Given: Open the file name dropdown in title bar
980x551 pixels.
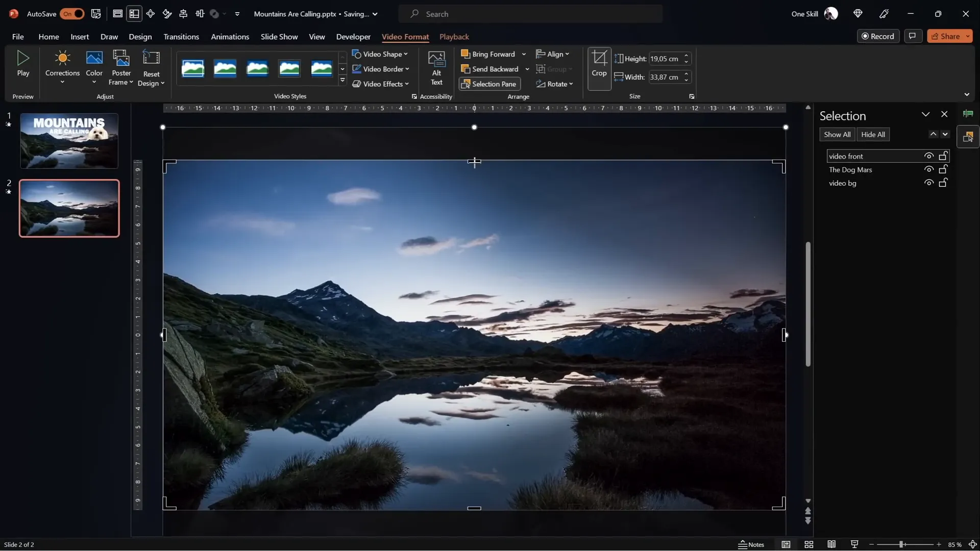Looking at the screenshot, I should coord(375,14).
